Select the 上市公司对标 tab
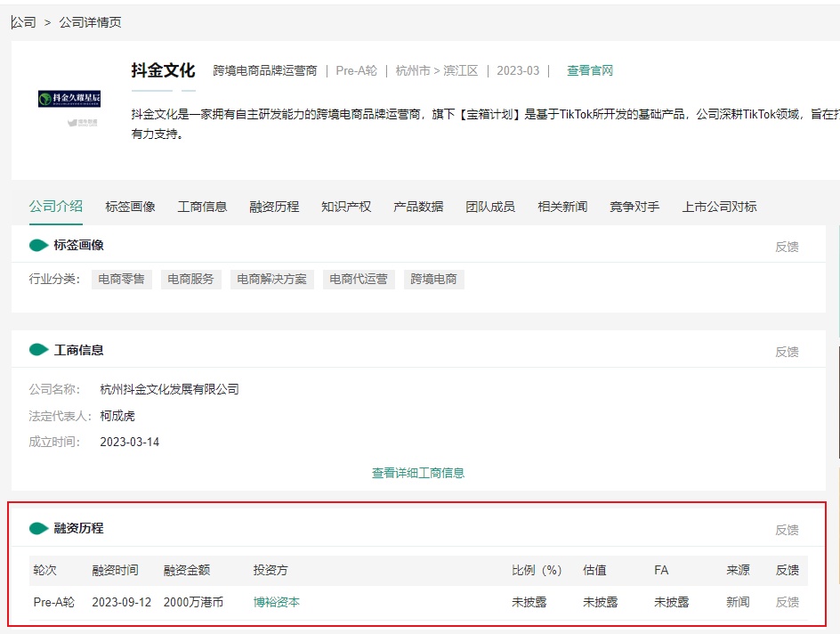Image resolution: width=840 pixels, height=634 pixels. click(x=720, y=207)
